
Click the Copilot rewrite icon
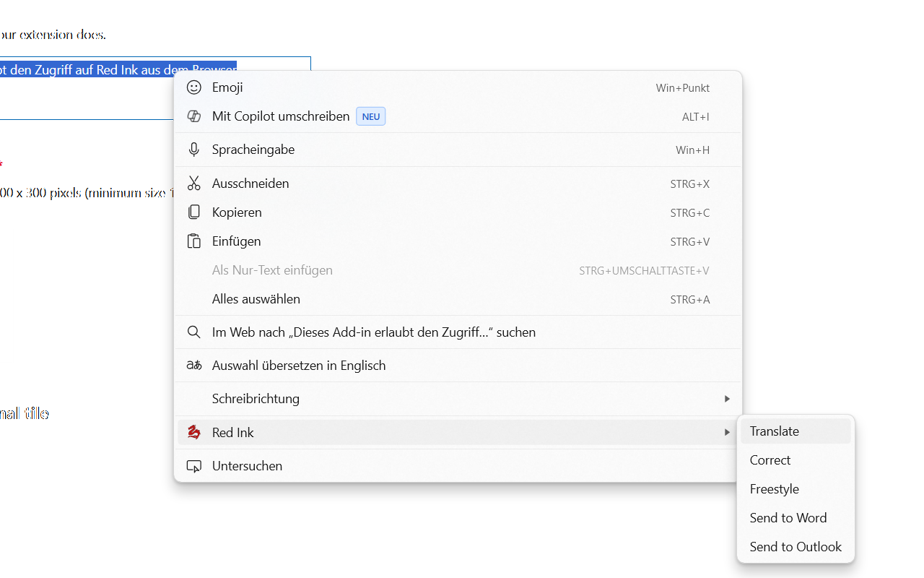[x=193, y=116]
